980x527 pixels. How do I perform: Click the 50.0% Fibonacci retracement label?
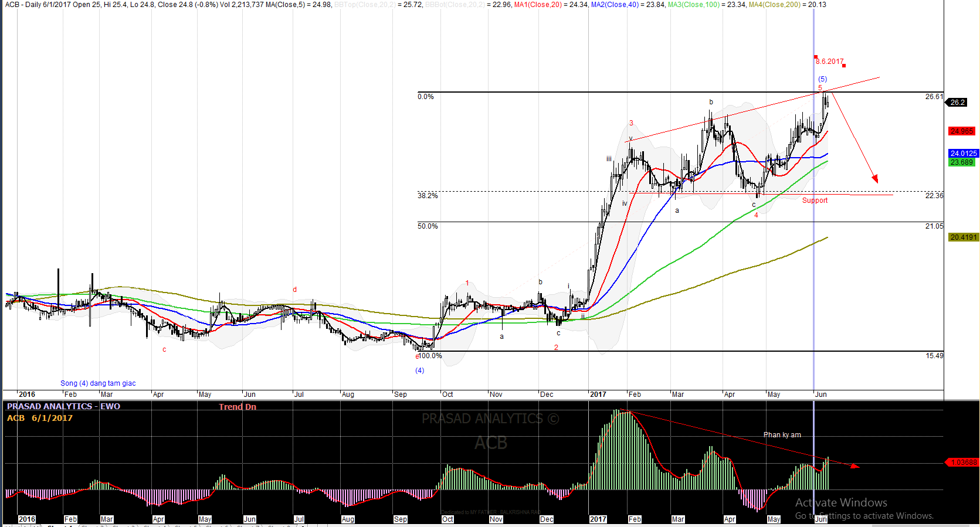pyautogui.click(x=428, y=226)
